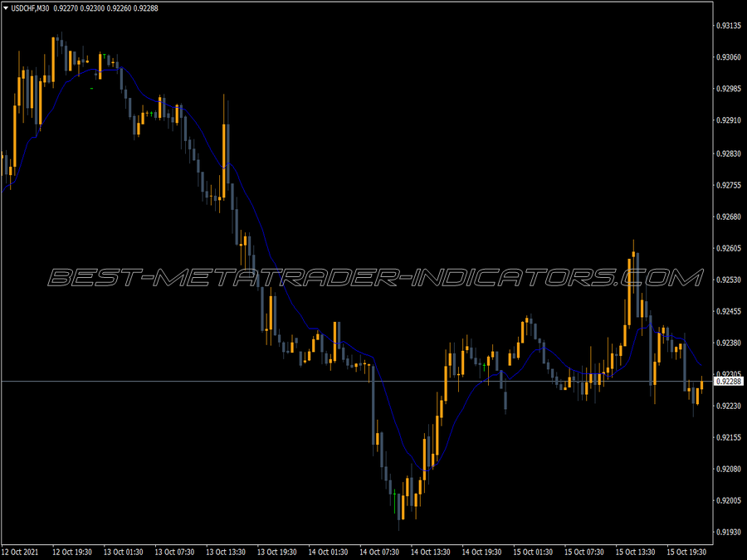Image resolution: width=747 pixels, height=560 pixels.
Task: Select the 12 Oct 19:30 time label
Action: tap(72, 552)
